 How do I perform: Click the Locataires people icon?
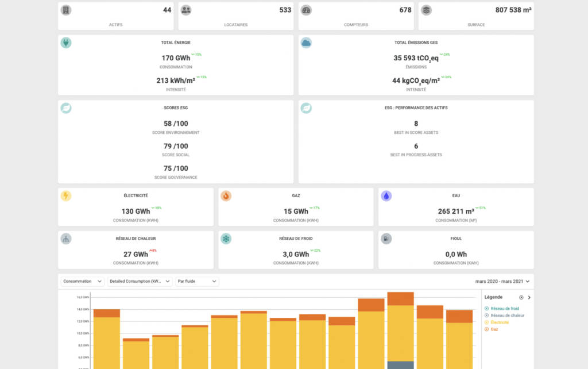tap(186, 10)
